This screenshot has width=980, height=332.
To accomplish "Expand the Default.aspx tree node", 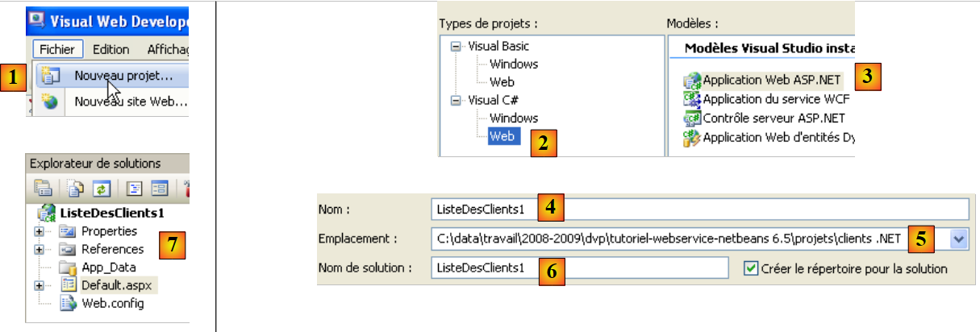I will pyautogui.click(x=39, y=285).
